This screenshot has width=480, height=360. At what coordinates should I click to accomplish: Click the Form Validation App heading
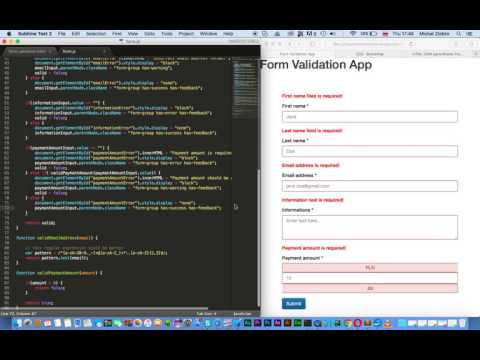[x=316, y=65]
